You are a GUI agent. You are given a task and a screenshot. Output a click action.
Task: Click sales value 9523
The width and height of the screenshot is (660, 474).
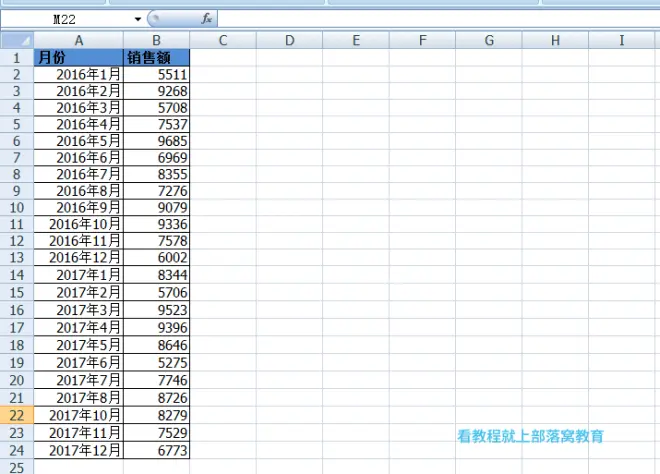pos(157,310)
